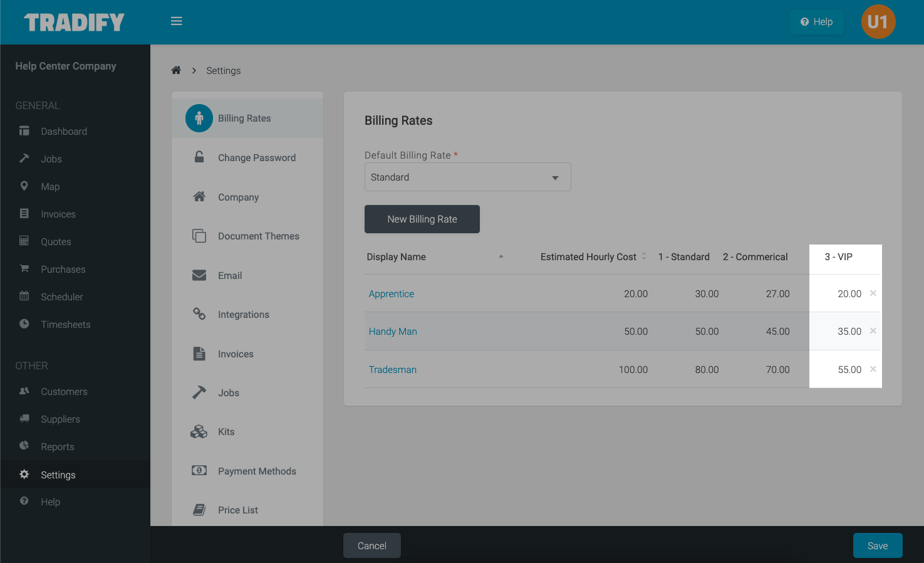Select the Integrations chain-link icon
924x563 pixels.
(x=199, y=314)
